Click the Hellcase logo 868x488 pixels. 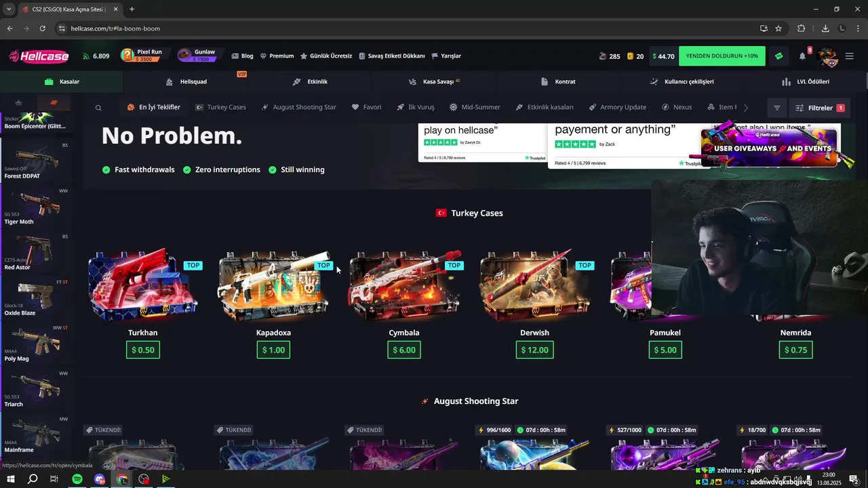(39, 56)
